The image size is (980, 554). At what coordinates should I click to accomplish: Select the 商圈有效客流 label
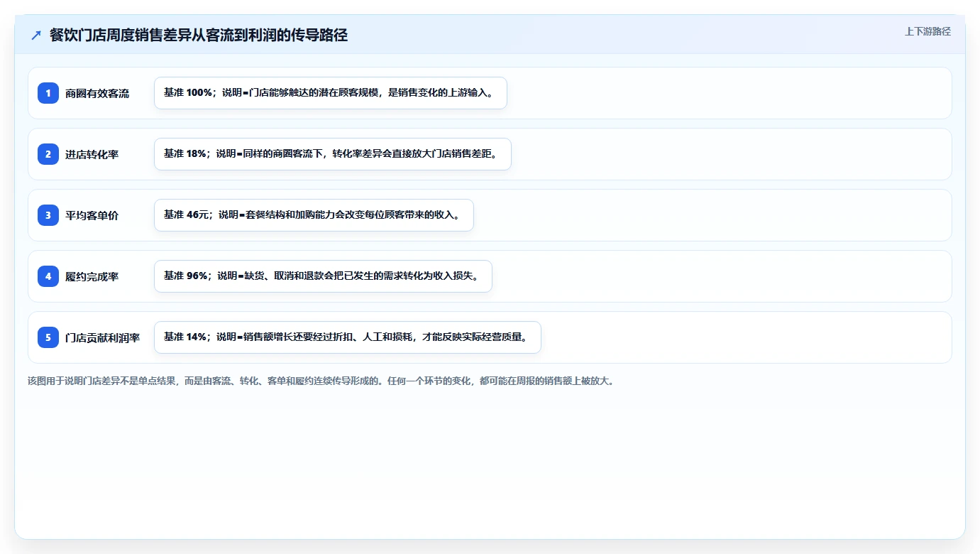pyautogui.click(x=97, y=93)
